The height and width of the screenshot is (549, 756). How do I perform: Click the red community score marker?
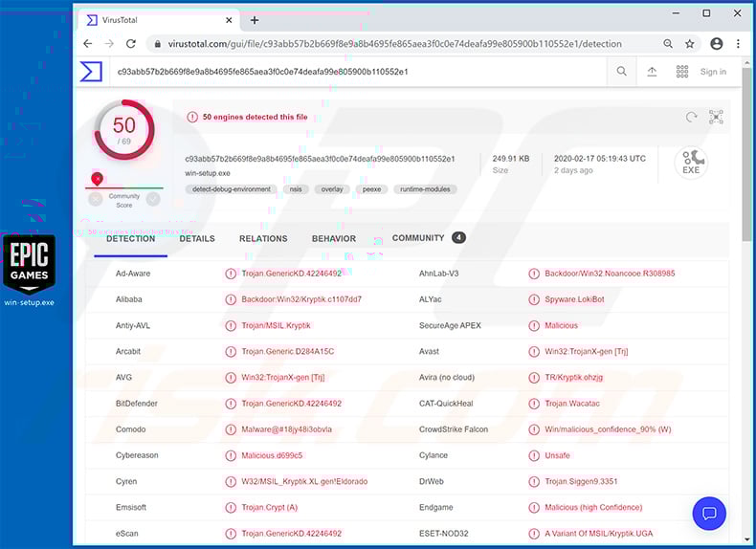pos(98,178)
